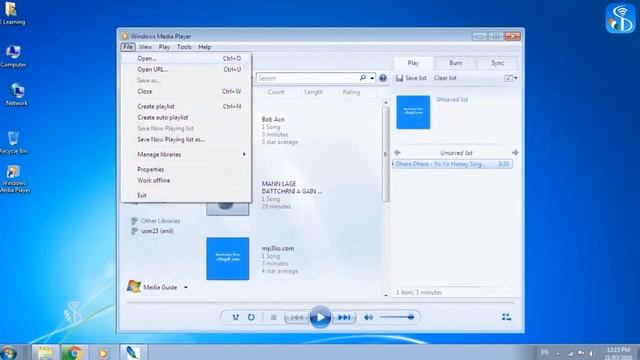Open the View menu
640x360 pixels.
pyautogui.click(x=145, y=47)
